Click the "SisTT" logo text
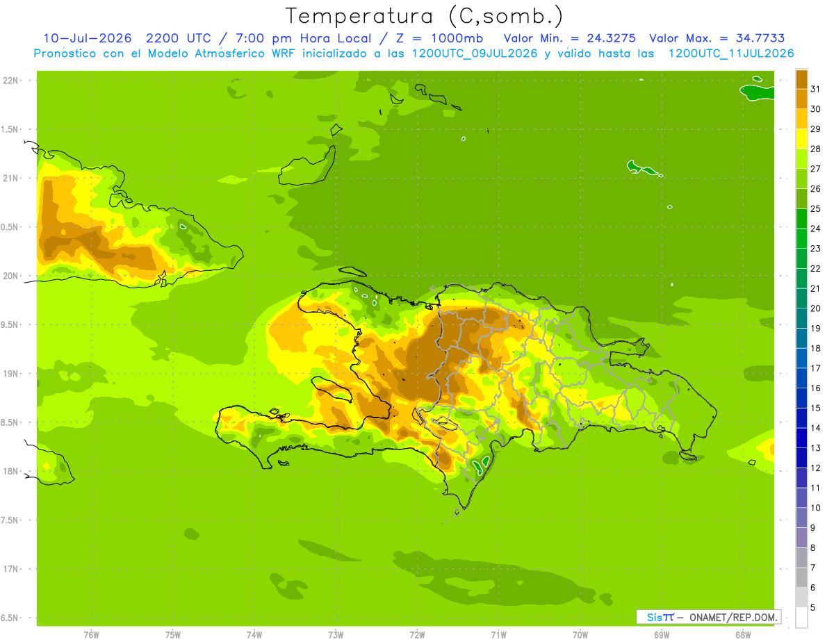Viewport: 834px width, 644px height. pyautogui.click(x=660, y=617)
